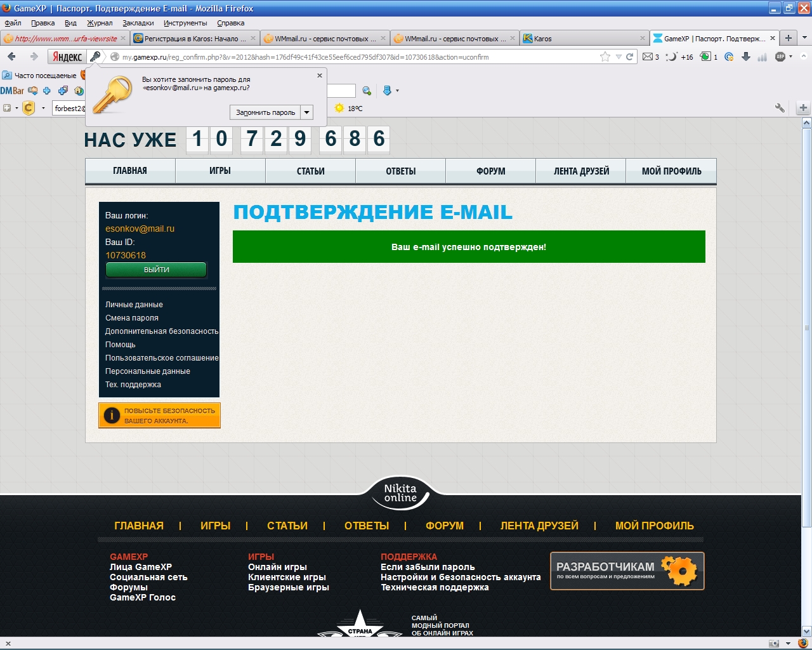
Task: Click Запомнить пароль in the password popup
Action: (265, 112)
